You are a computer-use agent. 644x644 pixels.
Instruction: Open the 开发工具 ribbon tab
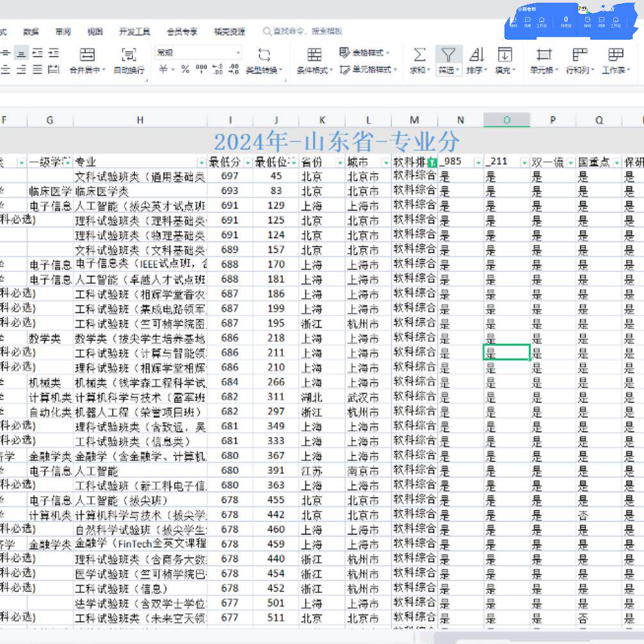click(x=134, y=31)
